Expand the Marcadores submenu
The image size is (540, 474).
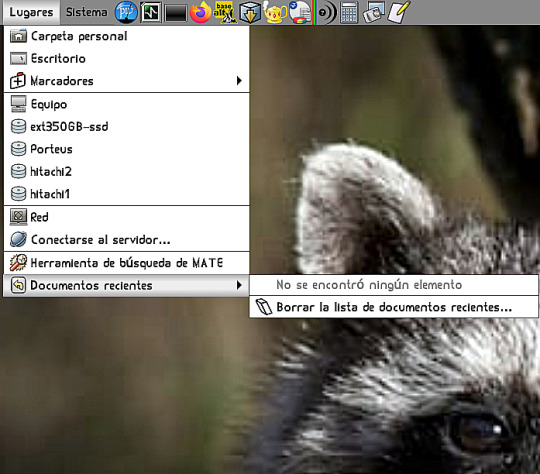(126, 81)
